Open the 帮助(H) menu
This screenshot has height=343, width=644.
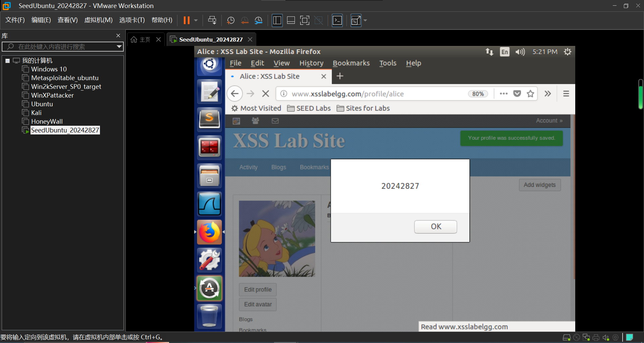[162, 20]
